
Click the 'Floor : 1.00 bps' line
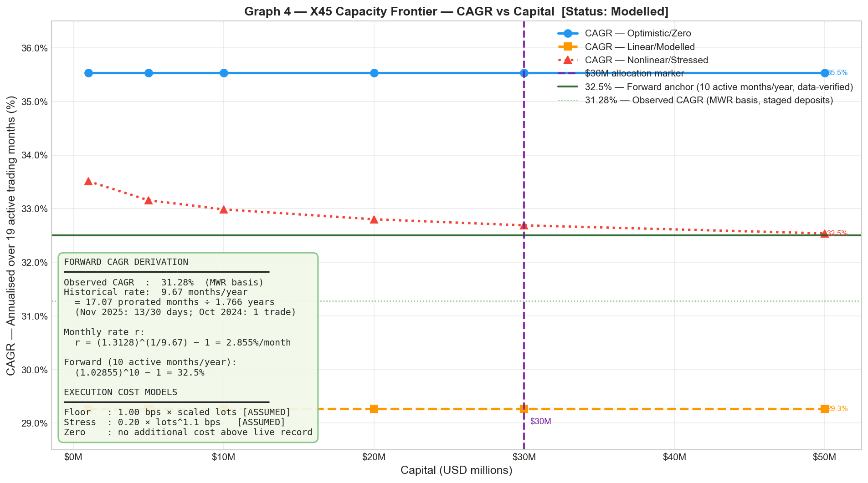pos(177,412)
